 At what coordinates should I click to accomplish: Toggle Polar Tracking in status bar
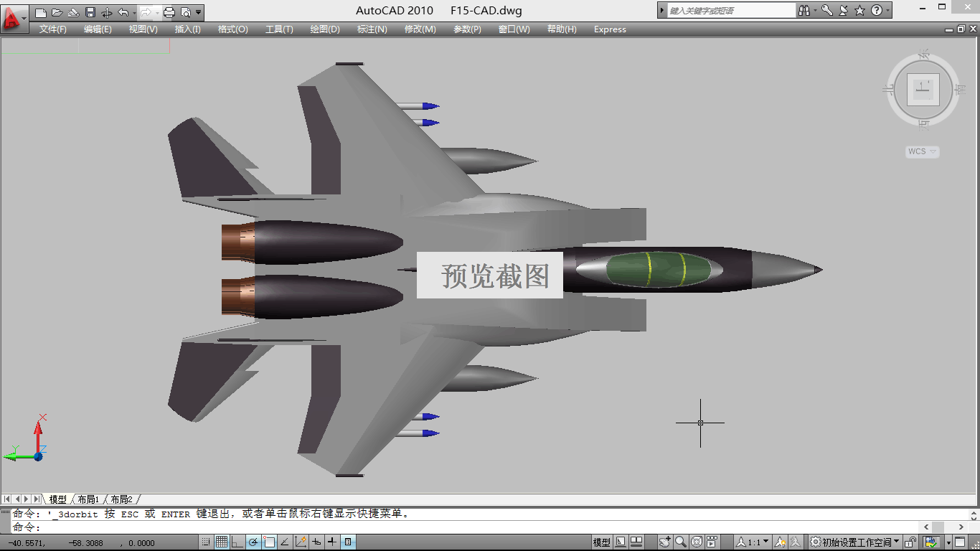tap(253, 542)
